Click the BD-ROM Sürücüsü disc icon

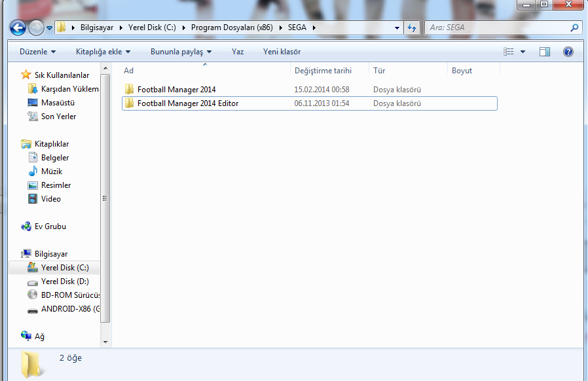(33, 295)
